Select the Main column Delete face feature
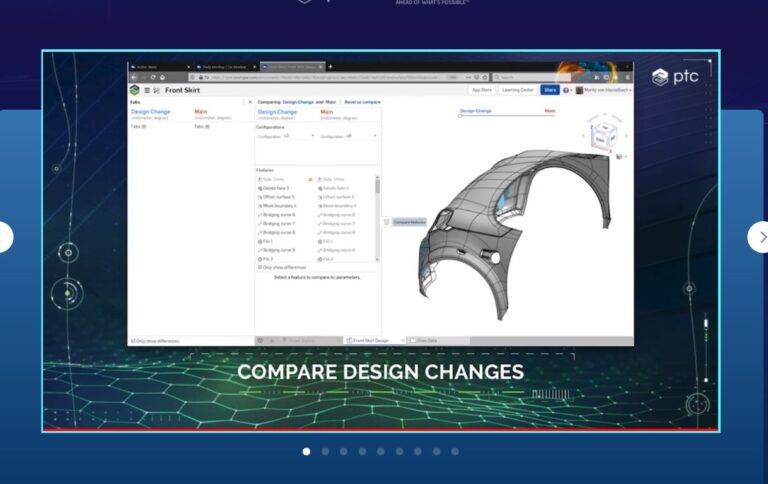Image resolution: width=768 pixels, height=484 pixels. [x=334, y=188]
